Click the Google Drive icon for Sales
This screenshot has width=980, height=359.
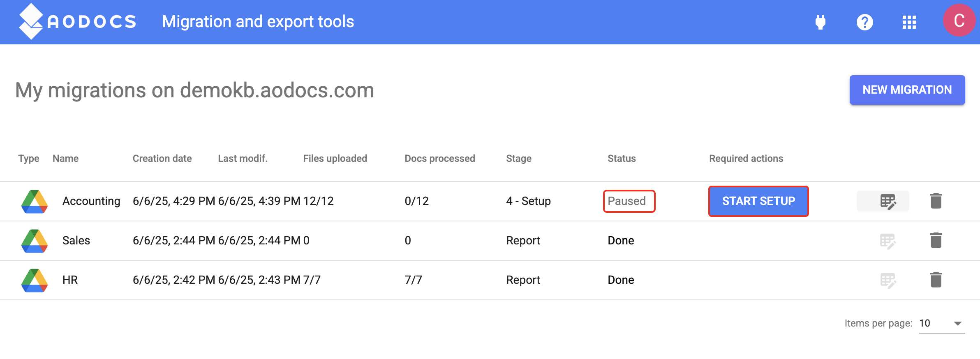coord(35,241)
